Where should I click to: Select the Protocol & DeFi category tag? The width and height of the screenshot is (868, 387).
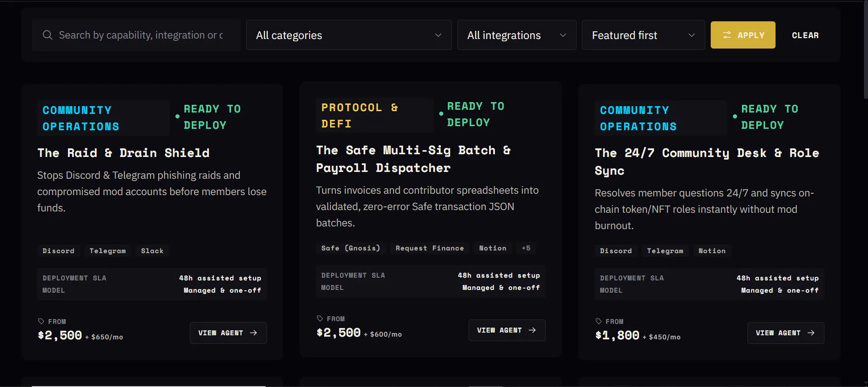click(374, 115)
